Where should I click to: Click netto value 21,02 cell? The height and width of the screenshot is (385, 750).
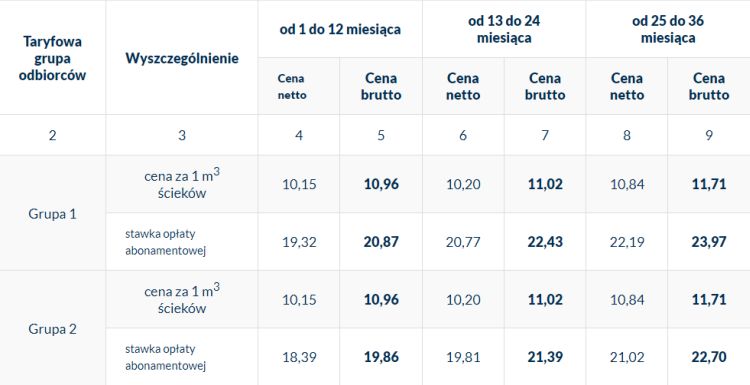627,357
